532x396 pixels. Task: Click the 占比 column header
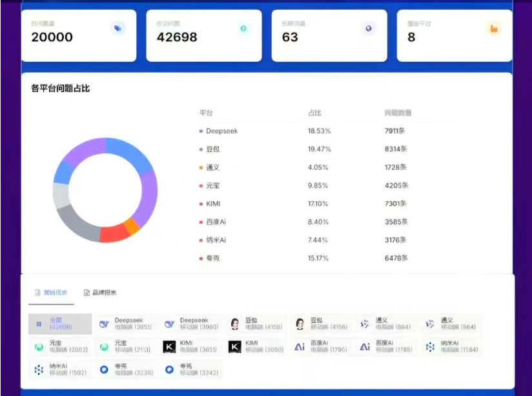(x=314, y=113)
